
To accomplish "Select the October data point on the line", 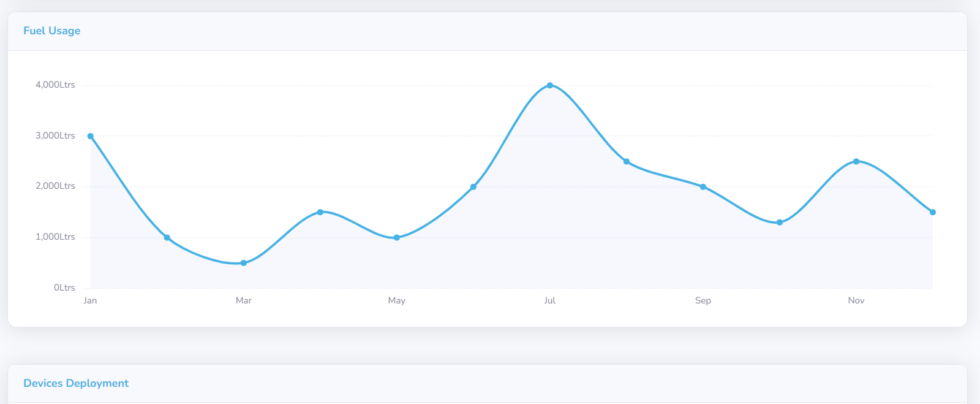I will [x=780, y=223].
